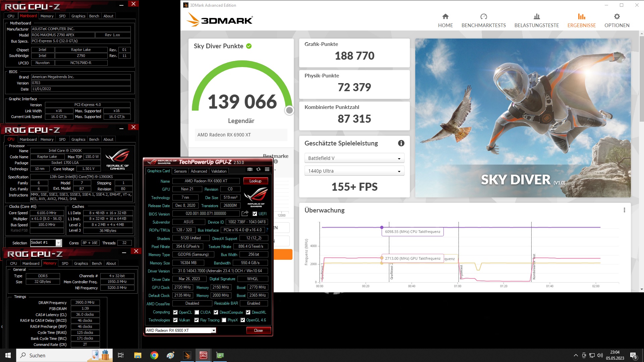This screenshot has width=644, height=362.
Task: Toggle DirectCompute checkbox
Action: 216,312
